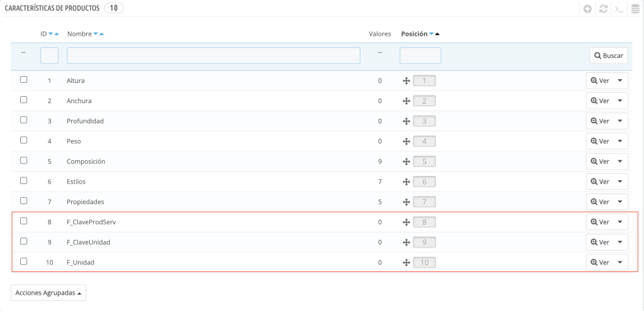Select the Propiedades row checkbox
This screenshot has height=311, width=644.
point(23,200)
